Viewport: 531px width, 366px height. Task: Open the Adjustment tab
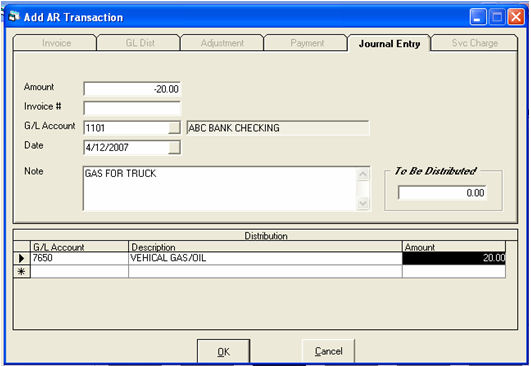click(222, 43)
